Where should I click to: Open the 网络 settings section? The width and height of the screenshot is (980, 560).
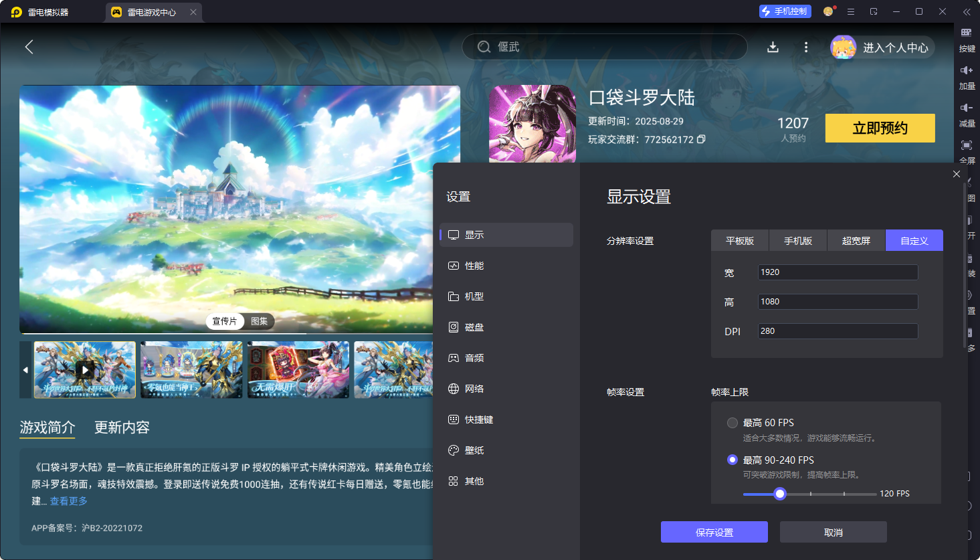click(506, 389)
